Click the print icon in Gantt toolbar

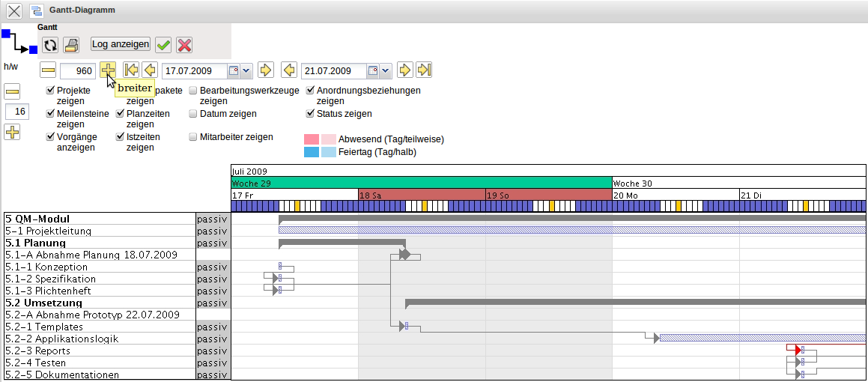pyautogui.click(x=71, y=45)
